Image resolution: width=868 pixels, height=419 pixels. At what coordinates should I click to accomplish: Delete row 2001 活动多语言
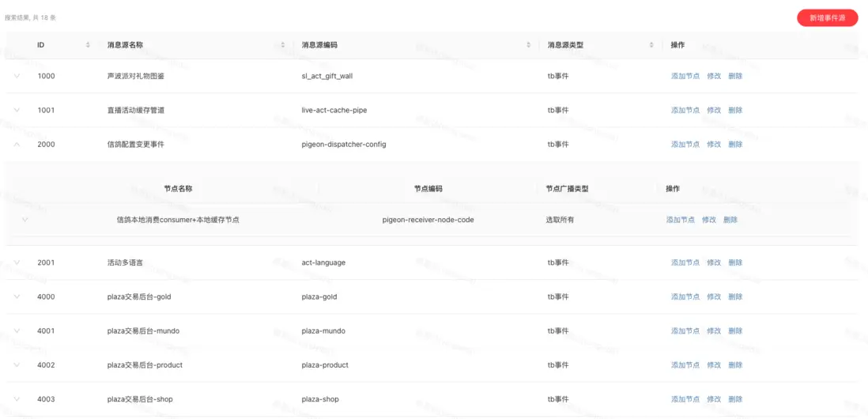(x=736, y=262)
